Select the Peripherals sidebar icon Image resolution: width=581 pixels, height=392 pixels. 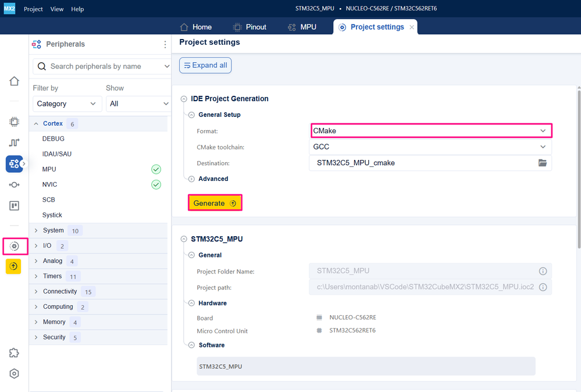click(x=14, y=164)
